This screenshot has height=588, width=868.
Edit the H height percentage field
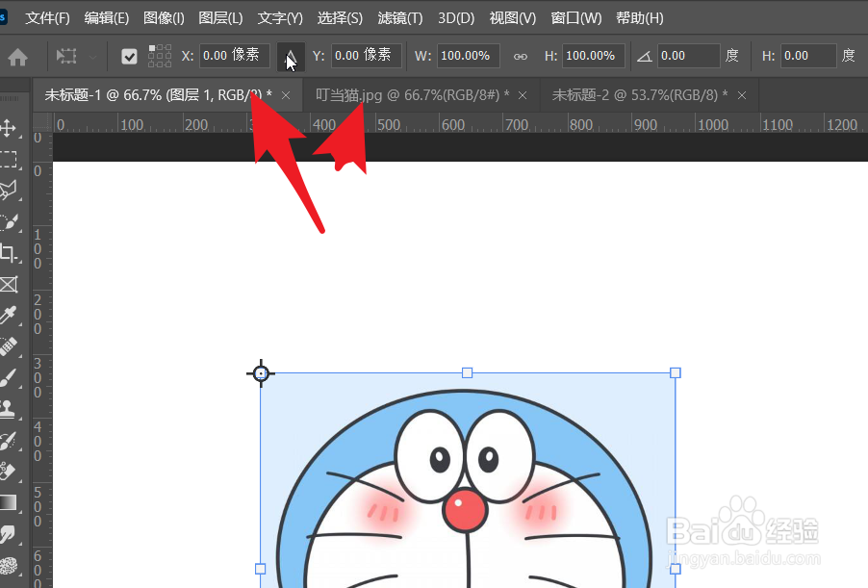pyautogui.click(x=594, y=56)
